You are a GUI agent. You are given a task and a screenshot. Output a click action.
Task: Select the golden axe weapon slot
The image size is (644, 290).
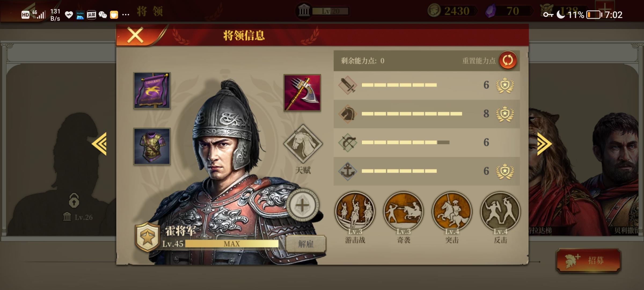click(x=302, y=93)
